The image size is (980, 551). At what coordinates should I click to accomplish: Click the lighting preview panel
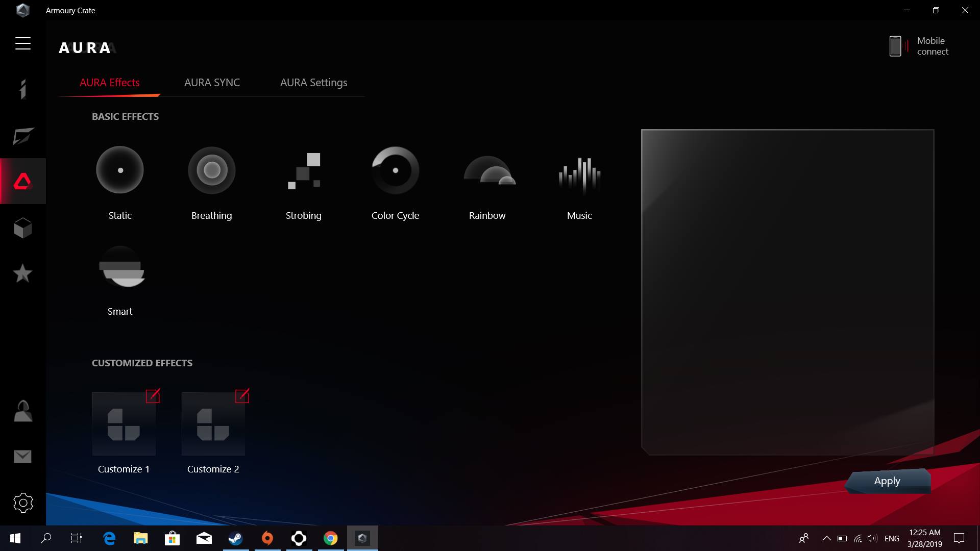coord(788,292)
